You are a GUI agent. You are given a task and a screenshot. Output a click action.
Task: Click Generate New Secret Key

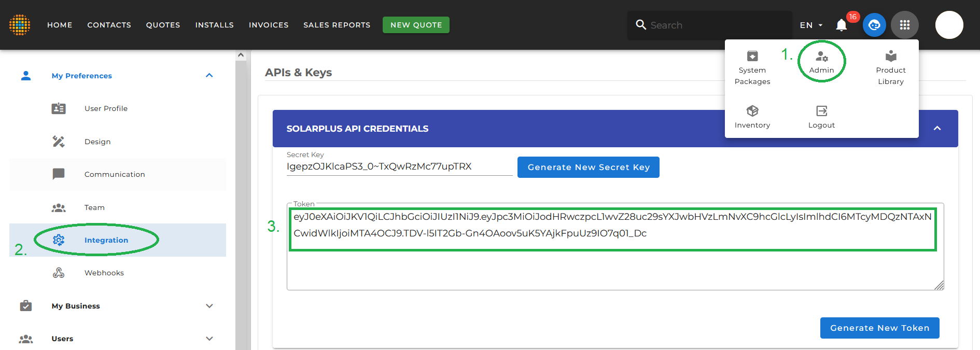[589, 167]
